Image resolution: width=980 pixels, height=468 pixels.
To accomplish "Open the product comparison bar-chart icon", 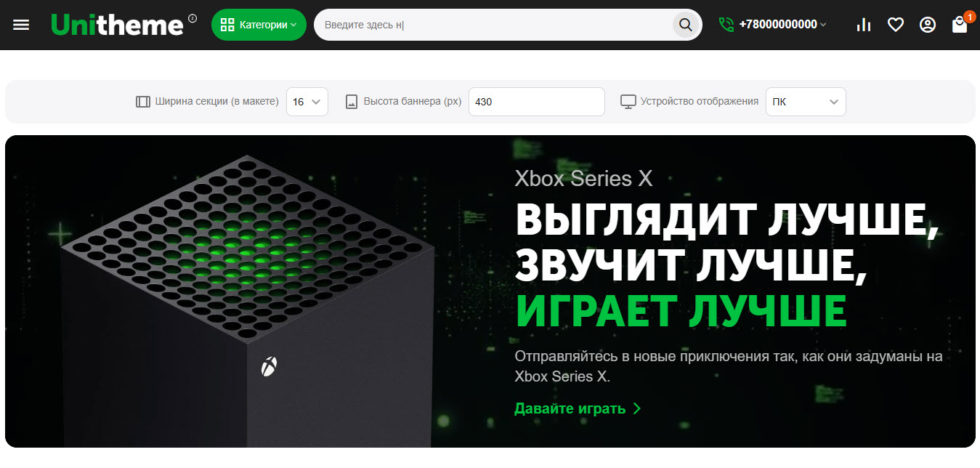I will pos(864,25).
